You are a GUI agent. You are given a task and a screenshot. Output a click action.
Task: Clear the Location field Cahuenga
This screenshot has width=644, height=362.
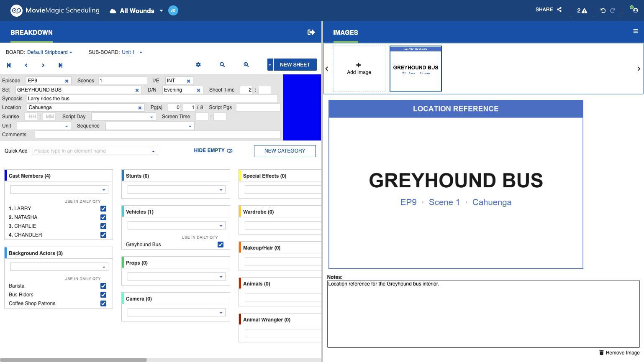140,108
